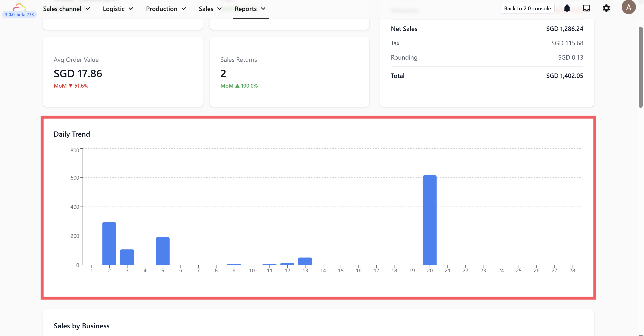Click the Avg Order Value card
Viewport: 644px width, 336px height.
(x=123, y=72)
